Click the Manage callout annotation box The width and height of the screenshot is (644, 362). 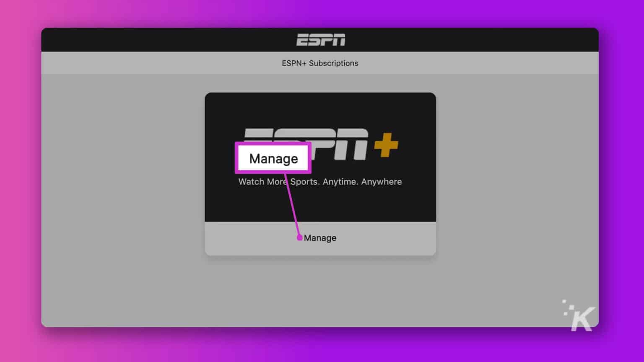273,158
